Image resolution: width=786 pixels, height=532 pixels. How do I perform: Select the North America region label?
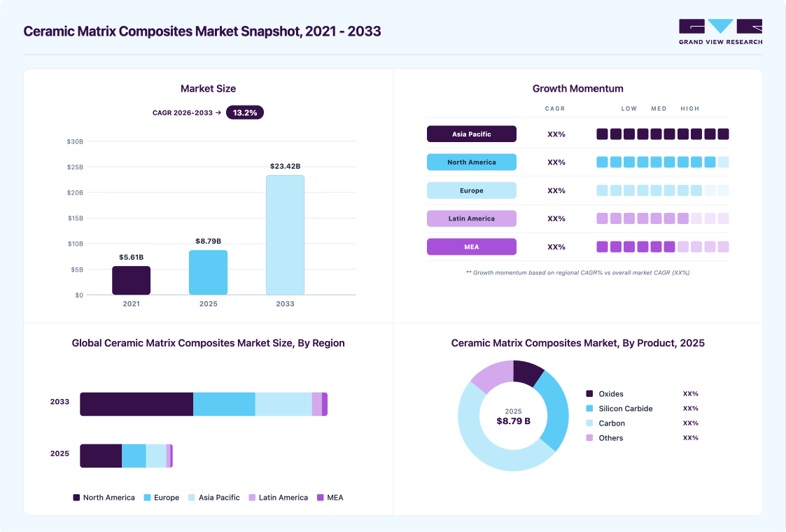(471, 162)
